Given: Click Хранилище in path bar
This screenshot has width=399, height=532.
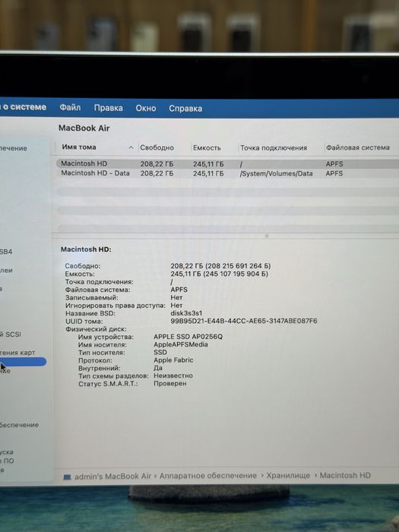Looking at the screenshot, I should [x=288, y=475].
